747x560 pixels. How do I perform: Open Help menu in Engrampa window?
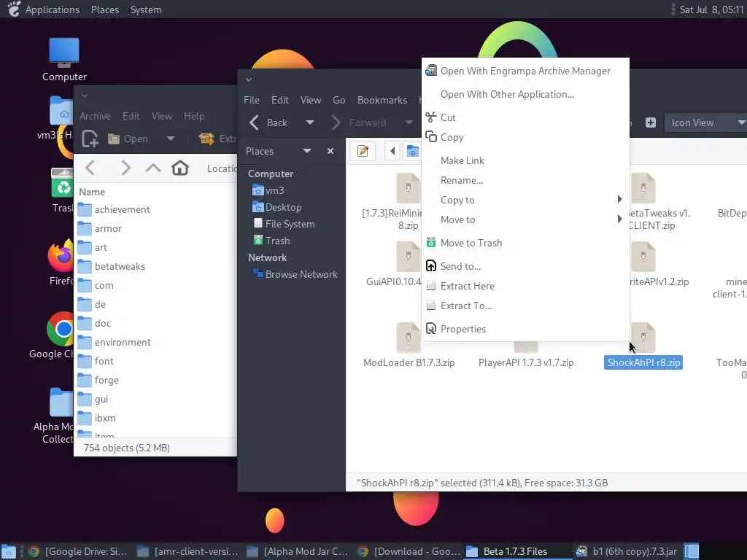pyautogui.click(x=194, y=116)
